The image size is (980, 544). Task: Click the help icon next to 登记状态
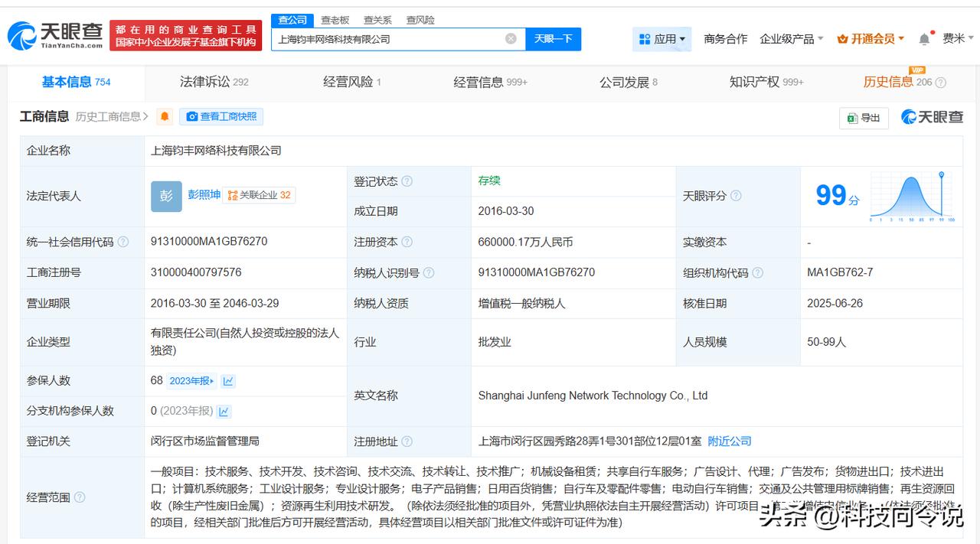point(407,181)
